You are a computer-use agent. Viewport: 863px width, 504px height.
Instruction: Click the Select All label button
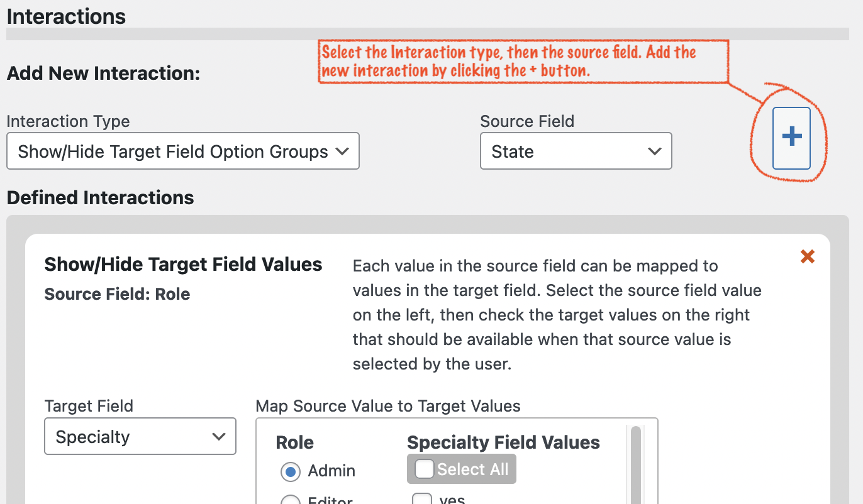[x=461, y=469]
